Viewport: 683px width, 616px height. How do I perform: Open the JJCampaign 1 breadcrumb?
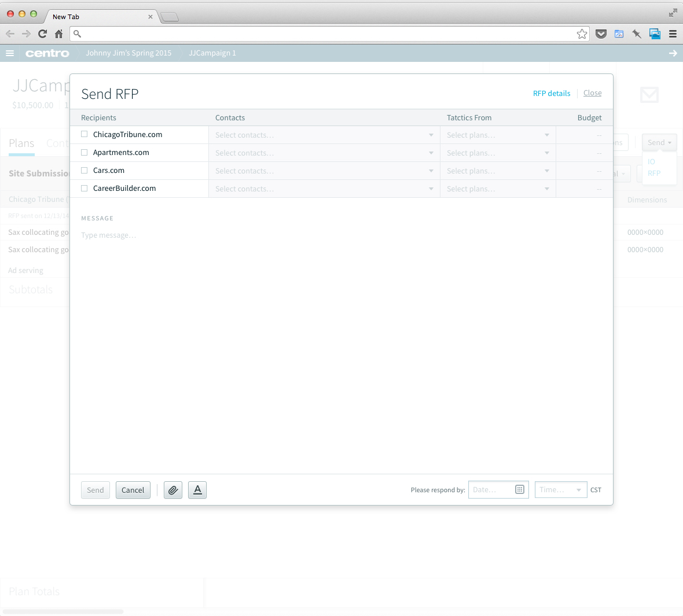click(212, 53)
